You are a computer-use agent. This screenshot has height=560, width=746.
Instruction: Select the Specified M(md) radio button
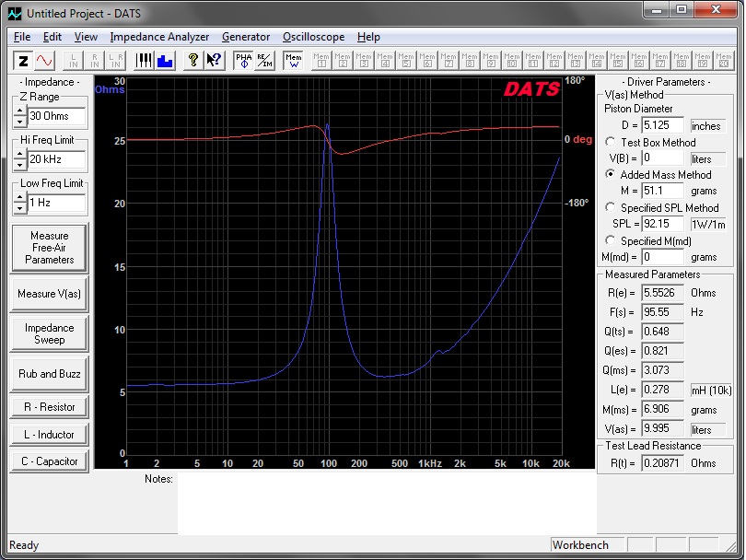610,240
